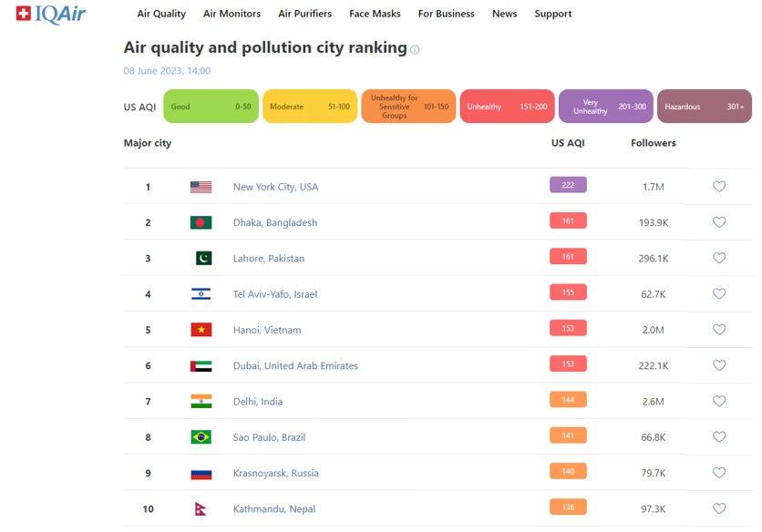
Task: Click the green Good 0-50 swatch
Action: [211, 106]
